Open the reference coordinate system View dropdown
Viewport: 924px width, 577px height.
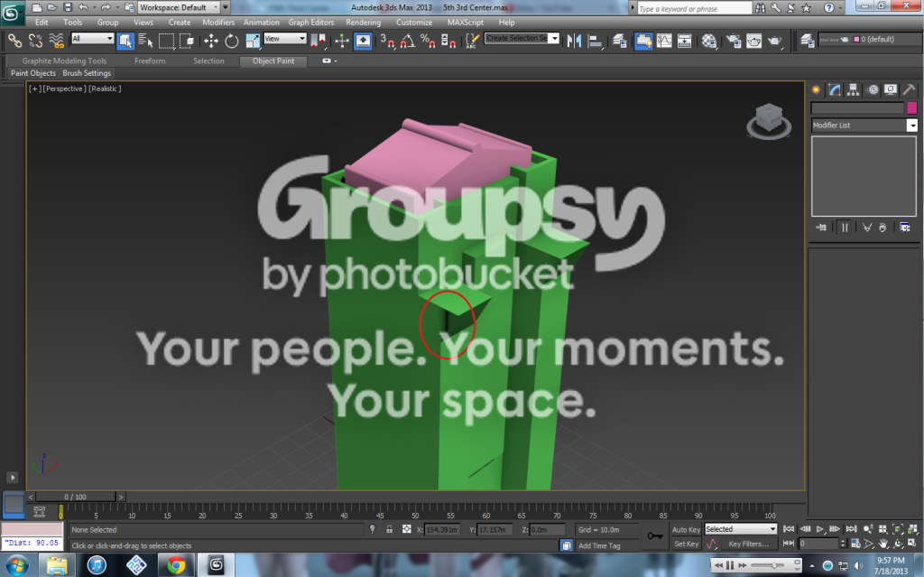(285, 38)
